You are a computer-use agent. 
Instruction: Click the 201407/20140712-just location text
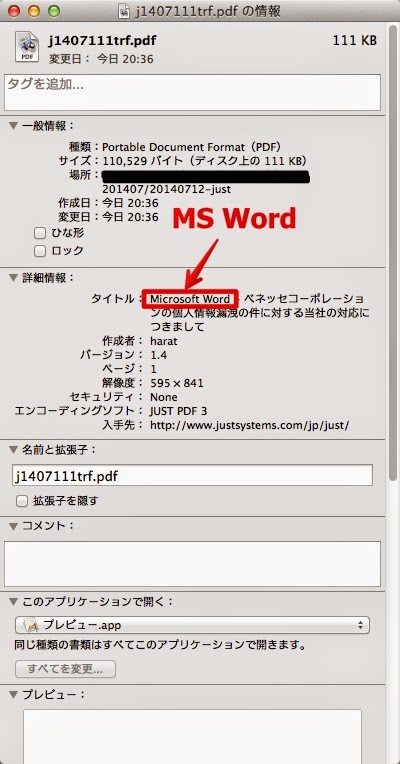point(167,189)
